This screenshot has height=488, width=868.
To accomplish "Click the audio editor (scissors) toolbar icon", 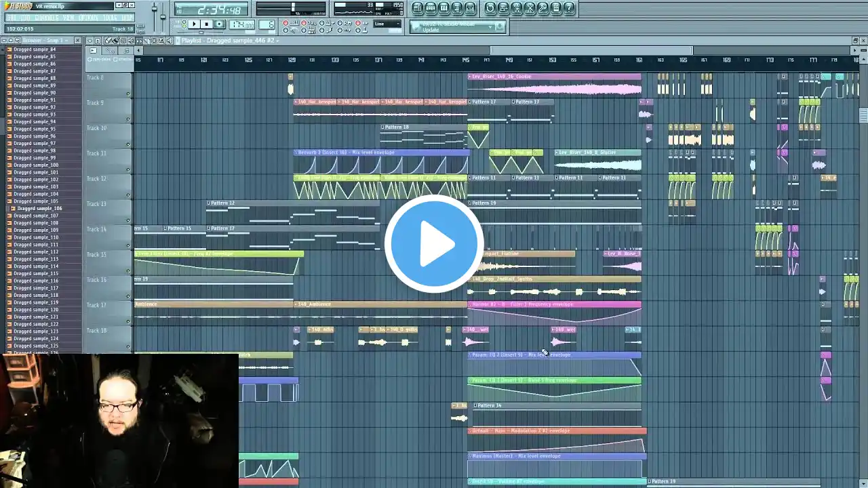I will [x=530, y=8].
